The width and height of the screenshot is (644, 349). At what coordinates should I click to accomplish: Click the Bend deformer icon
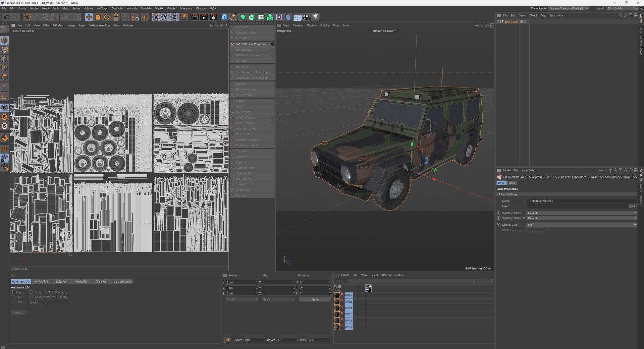[x=288, y=17]
